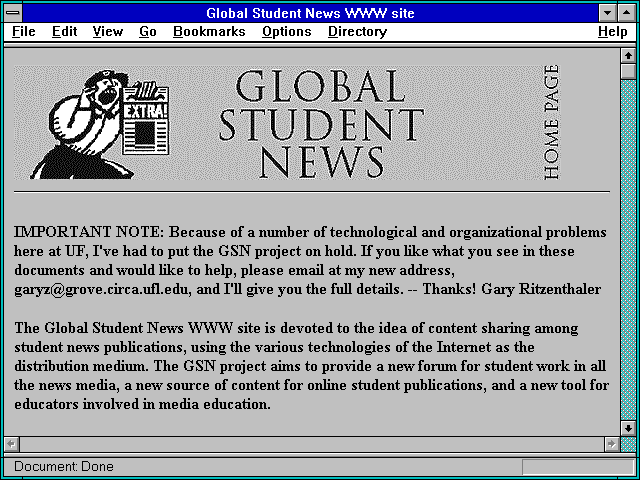Open the Options menu
Screen dimensions: 640x480
287,32
